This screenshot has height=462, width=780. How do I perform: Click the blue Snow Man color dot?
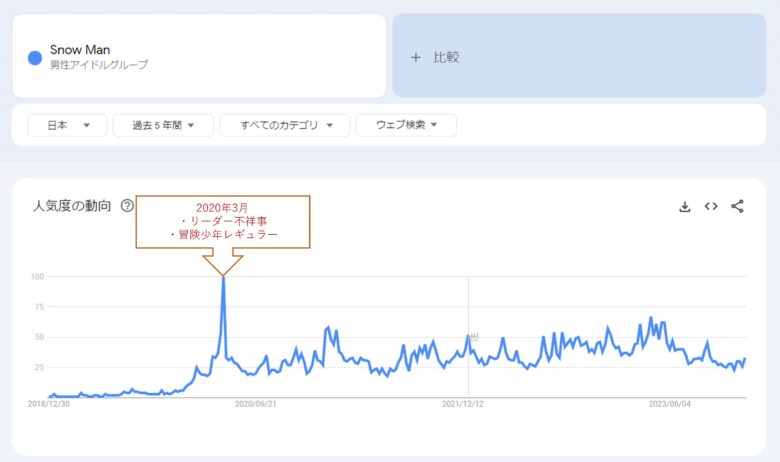(35, 57)
